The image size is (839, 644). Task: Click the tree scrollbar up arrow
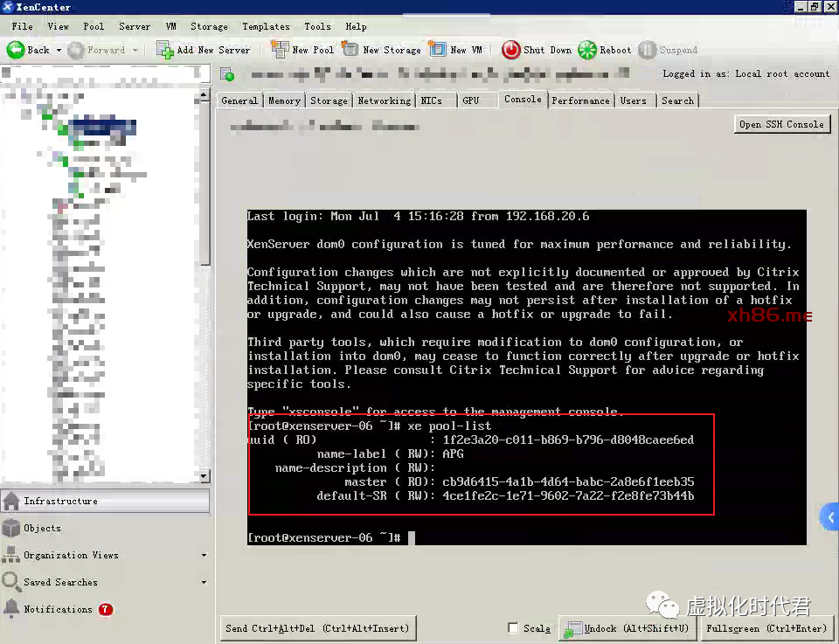pos(205,95)
